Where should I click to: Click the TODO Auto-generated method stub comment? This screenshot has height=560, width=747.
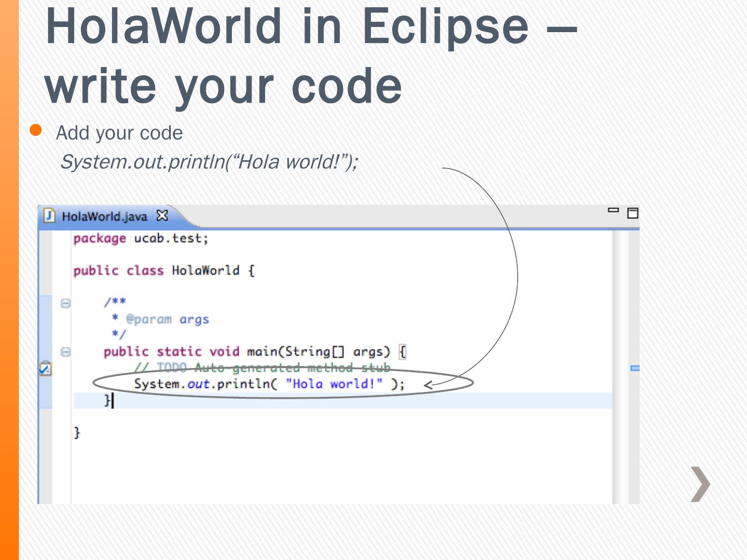[262, 368]
